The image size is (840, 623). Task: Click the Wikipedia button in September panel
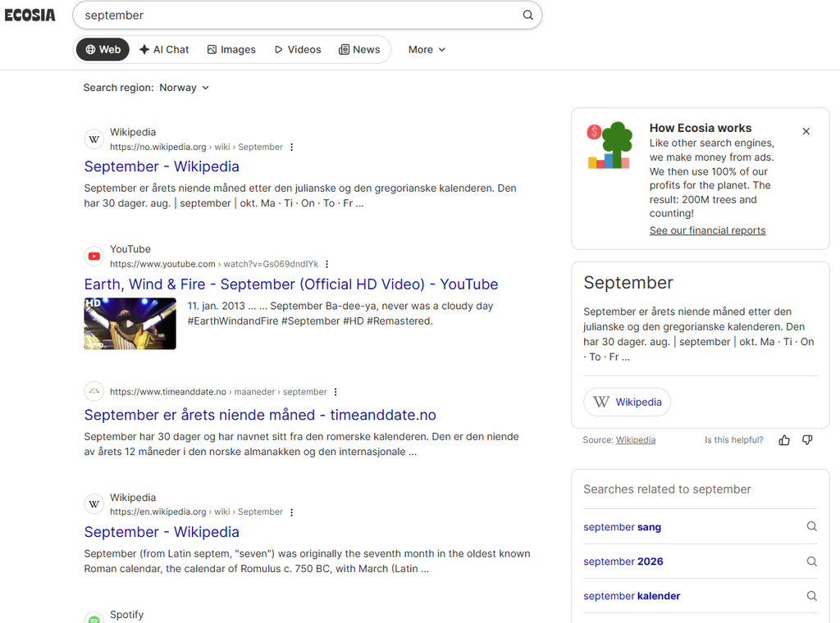pos(627,402)
